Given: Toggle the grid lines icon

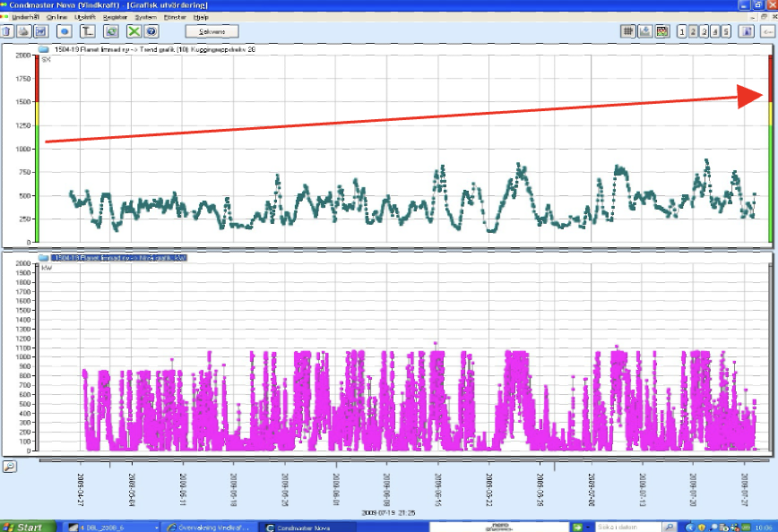Looking at the screenshot, I should tap(628, 31).
